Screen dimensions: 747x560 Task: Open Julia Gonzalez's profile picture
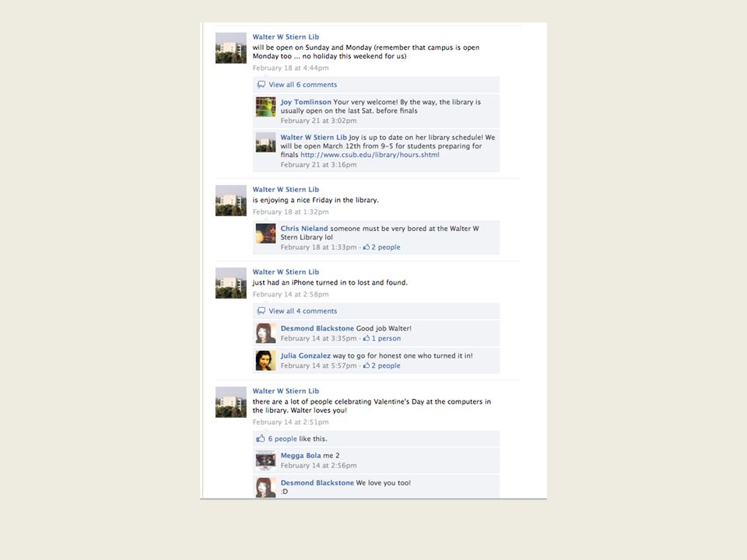(266, 360)
